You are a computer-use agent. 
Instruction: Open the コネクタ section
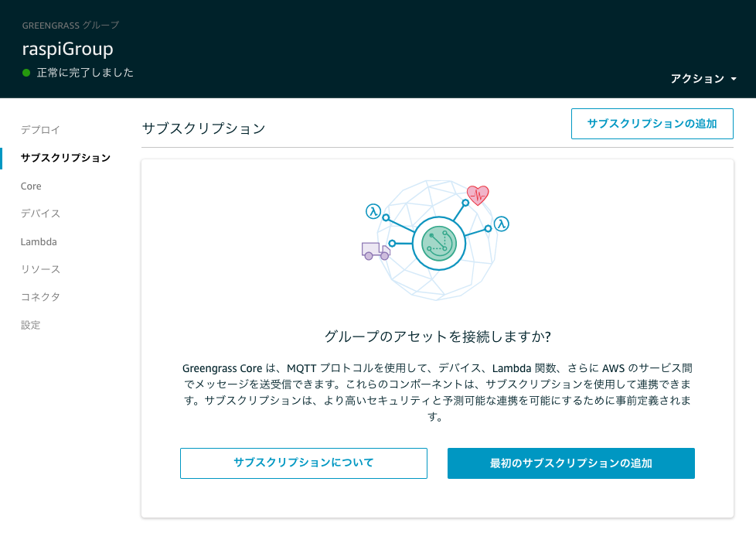point(40,296)
